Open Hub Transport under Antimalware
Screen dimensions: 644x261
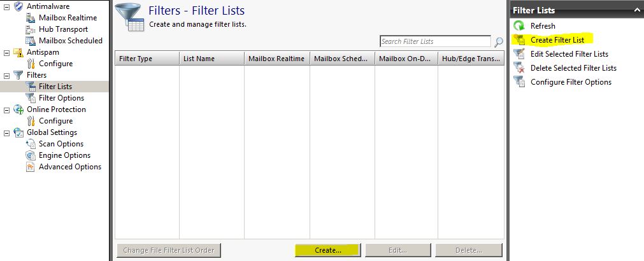coord(63,29)
